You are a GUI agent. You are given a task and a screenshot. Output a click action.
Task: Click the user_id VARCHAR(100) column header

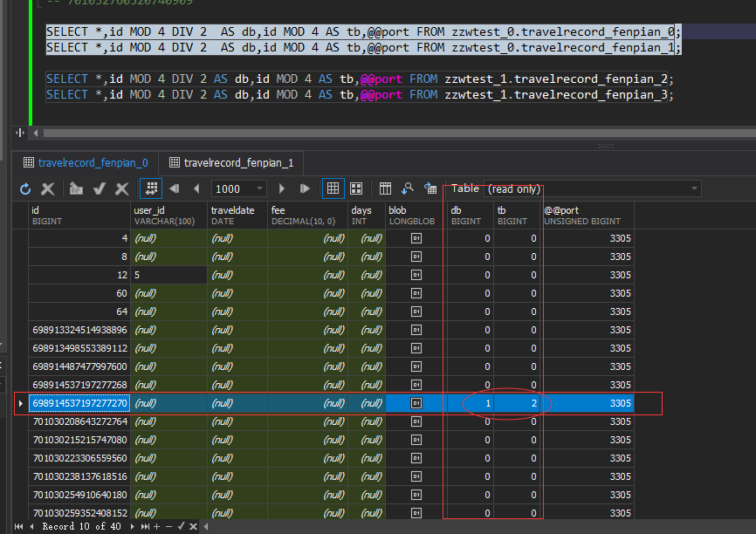169,216
